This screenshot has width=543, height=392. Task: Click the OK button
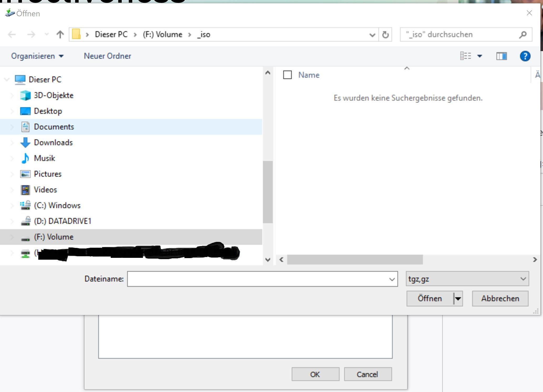tap(315, 374)
